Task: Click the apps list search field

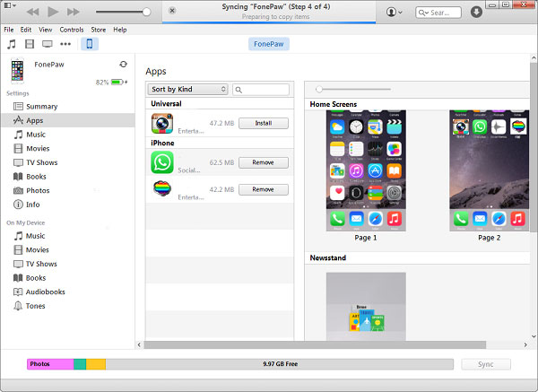Action: (261, 90)
